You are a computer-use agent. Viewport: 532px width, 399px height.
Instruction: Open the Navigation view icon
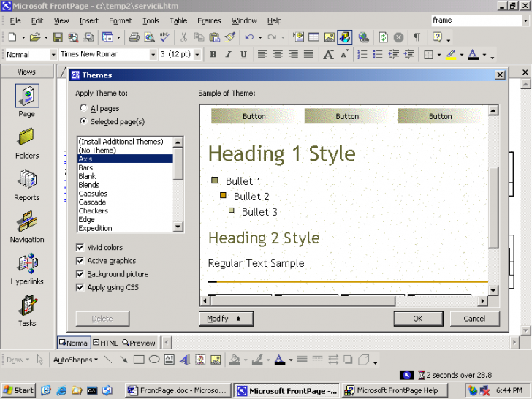[27, 221]
